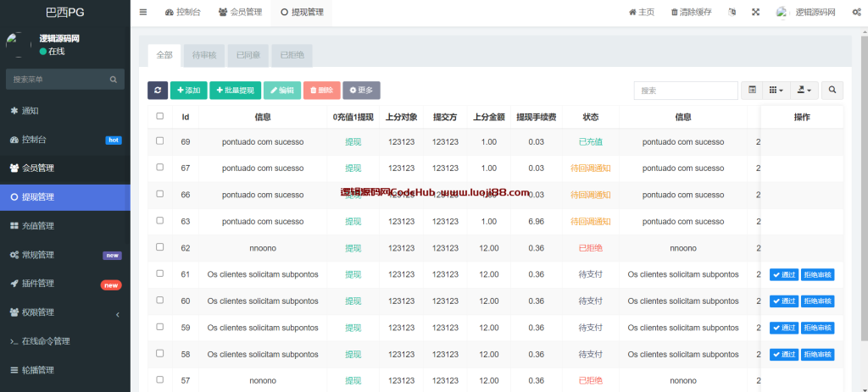Select the 全部 filter tab
868x392 pixels.
[164, 55]
